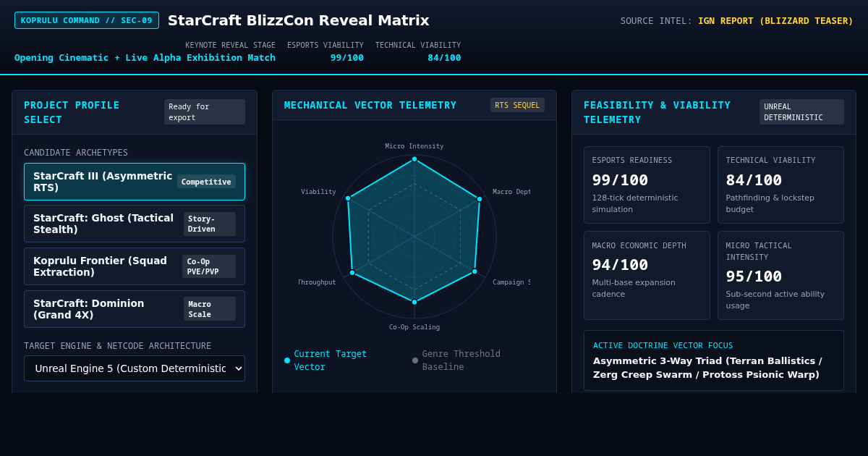
Task: Click the header Technical Viability 84/100 value
Action: 444,58
